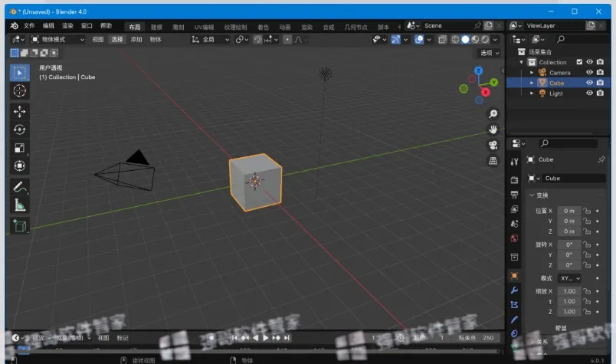Open the 文件 menu

click(29, 26)
